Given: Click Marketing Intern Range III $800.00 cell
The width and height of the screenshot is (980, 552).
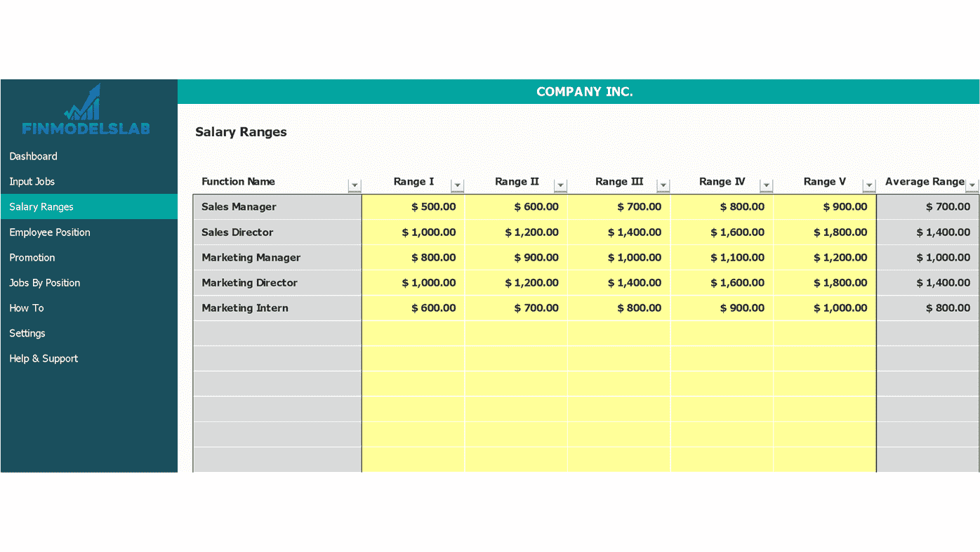Looking at the screenshot, I should (x=619, y=308).
